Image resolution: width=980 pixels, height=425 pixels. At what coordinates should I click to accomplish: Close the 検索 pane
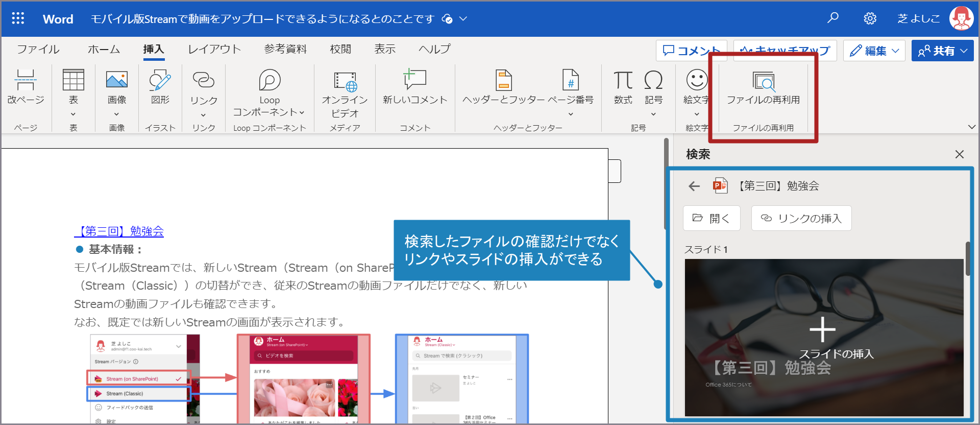960,154
